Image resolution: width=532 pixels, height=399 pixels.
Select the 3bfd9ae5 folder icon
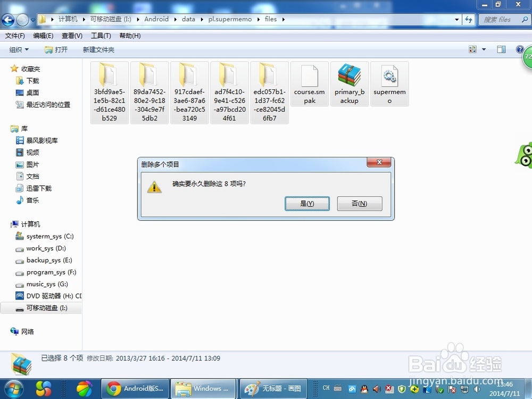coord(109,74)
